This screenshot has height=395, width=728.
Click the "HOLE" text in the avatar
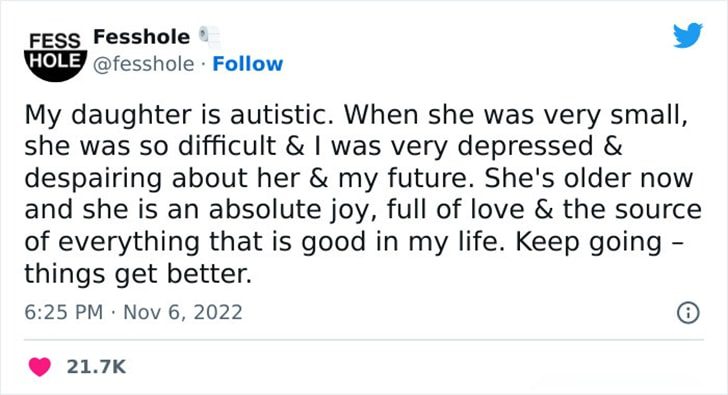coord(55,60)
